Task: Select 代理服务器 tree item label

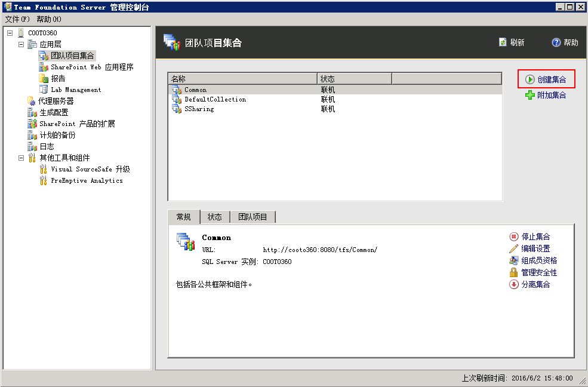Action: (x=56, y=101)
